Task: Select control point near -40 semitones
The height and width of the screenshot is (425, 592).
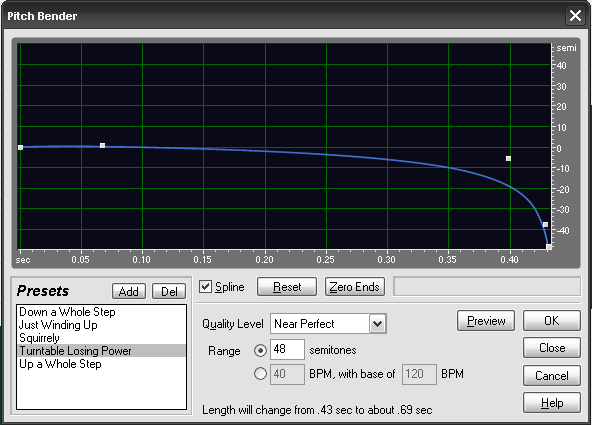Action: tap(545, 225)
